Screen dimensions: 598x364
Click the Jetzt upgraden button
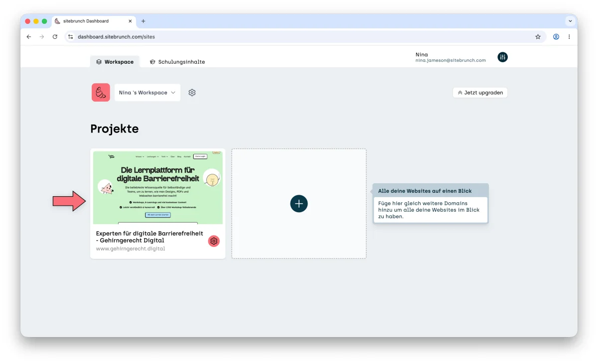(x=480, y=93)
